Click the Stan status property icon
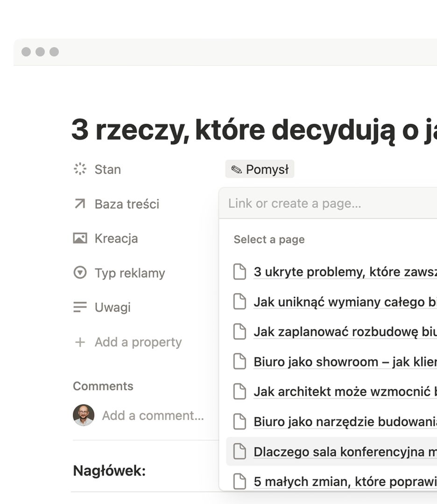This screenshot has height=504, width=437. click(x=80, y=169)
